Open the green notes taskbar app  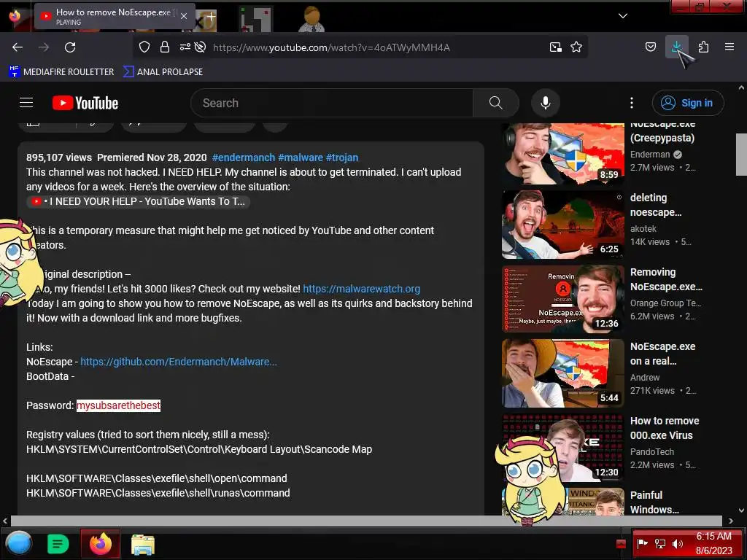point(58,544)
